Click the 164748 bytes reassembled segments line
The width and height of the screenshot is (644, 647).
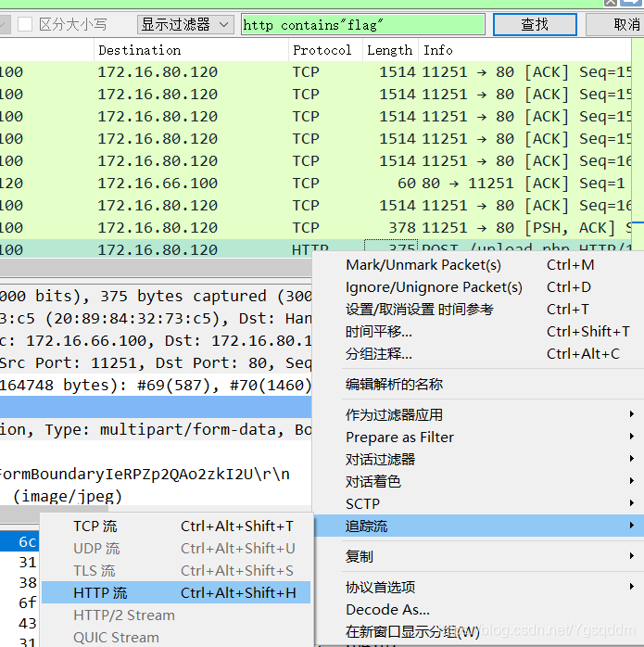coord(156,386)
